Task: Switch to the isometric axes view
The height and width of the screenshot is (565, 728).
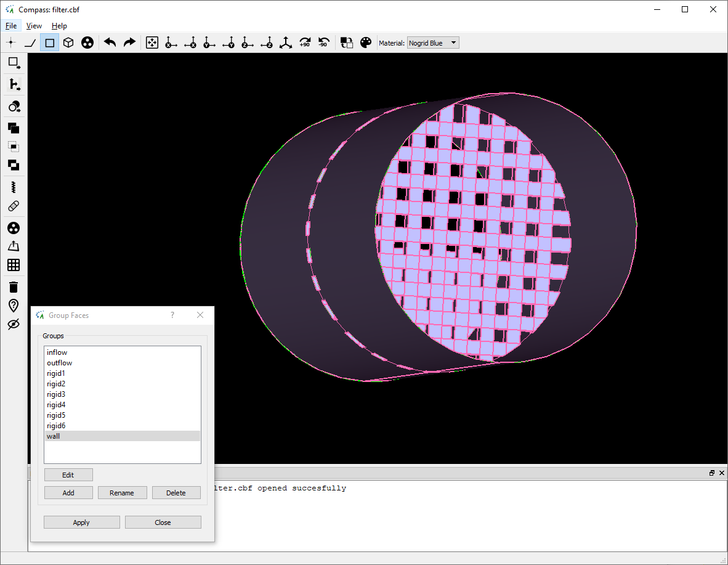Action: (286, 43)
